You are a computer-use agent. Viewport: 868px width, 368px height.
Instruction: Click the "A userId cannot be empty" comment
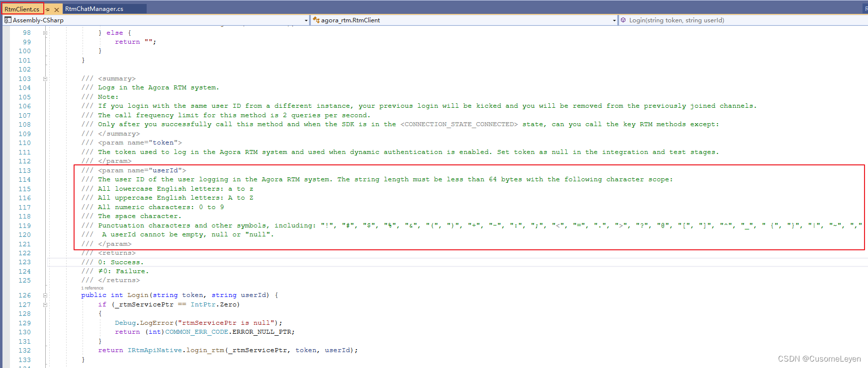click(177, 234)
